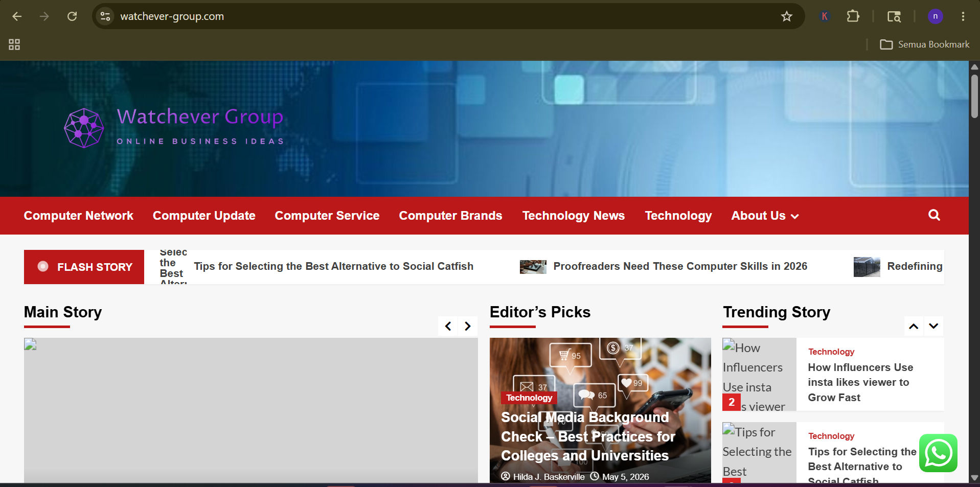The width and height of the screenshot is (980, 487).
Task: Open How Influencers Use insta likes article
Action: [860, 382]
